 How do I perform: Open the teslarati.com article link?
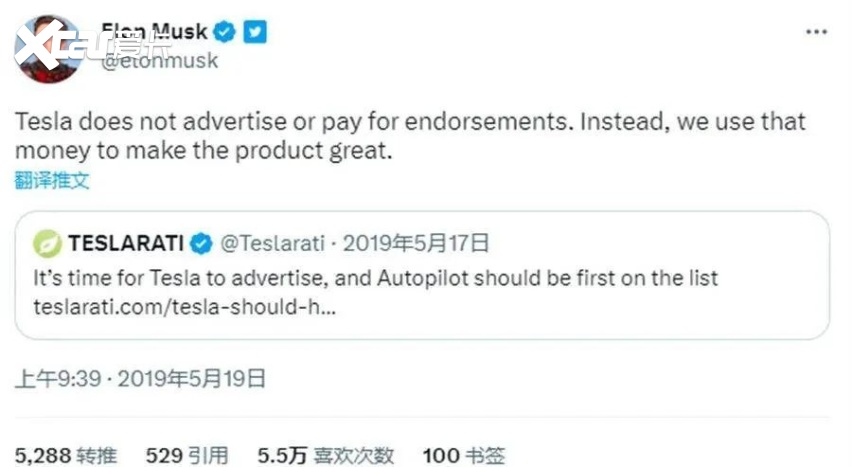[x=184, y=305]
